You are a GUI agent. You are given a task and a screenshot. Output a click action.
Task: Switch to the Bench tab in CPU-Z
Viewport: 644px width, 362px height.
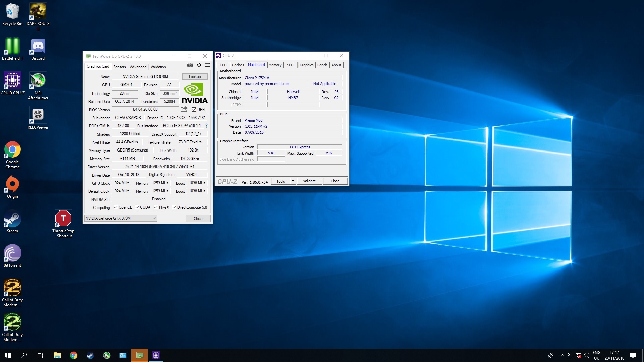click(x=322, y=65)
